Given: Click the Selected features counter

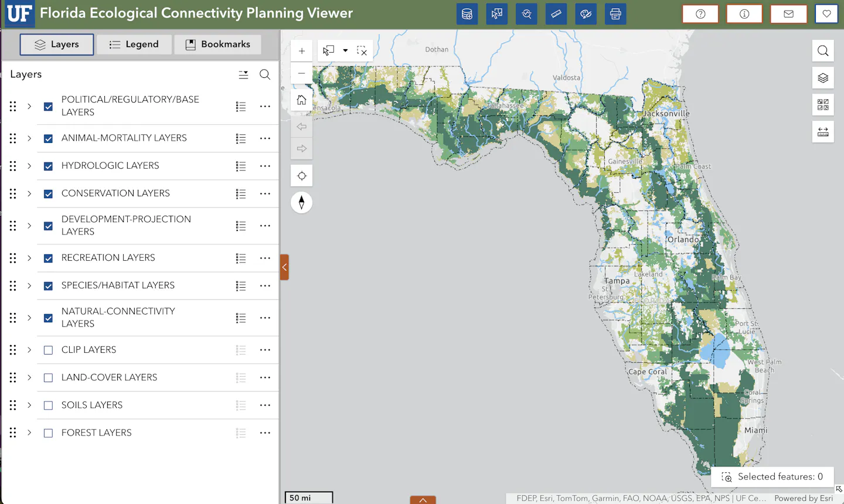Looking at the screenshot, I should pyautogui.click(x=772, y=476).
